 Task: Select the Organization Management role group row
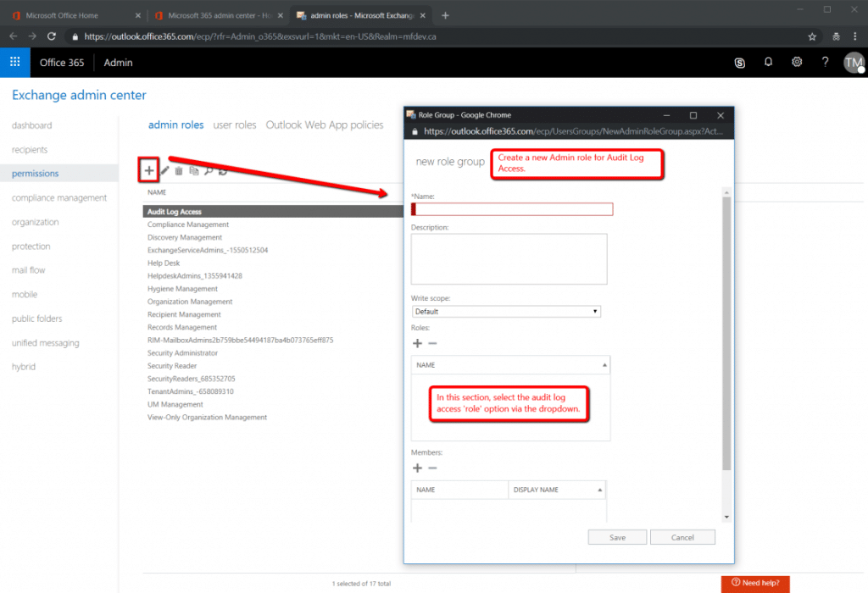(x=273, y=302)
